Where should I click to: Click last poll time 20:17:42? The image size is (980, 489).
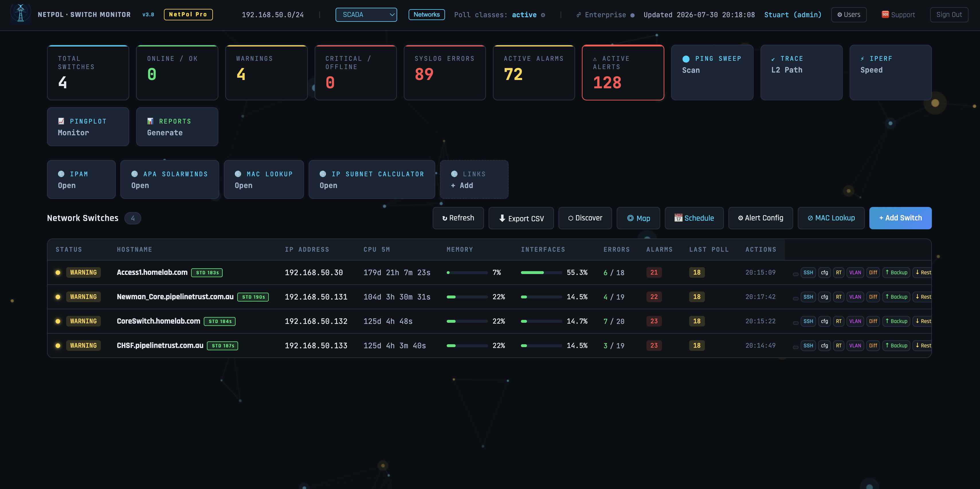[761, 297]
